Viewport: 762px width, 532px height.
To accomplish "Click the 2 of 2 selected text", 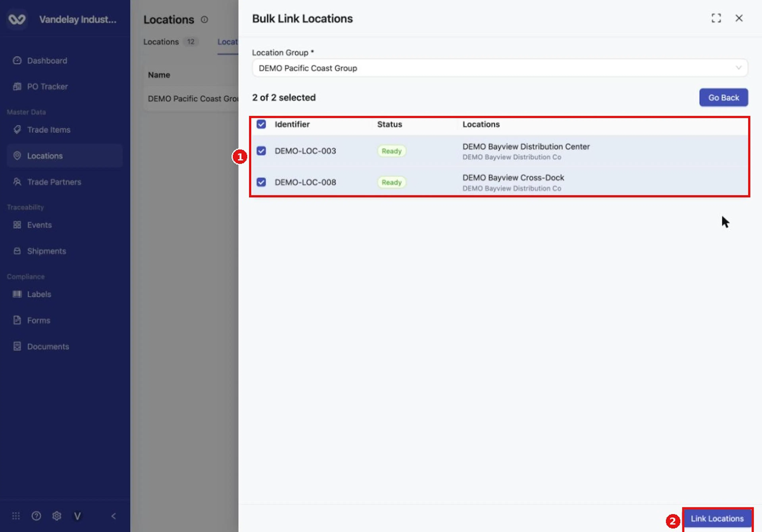I will [x=284, y=98].
